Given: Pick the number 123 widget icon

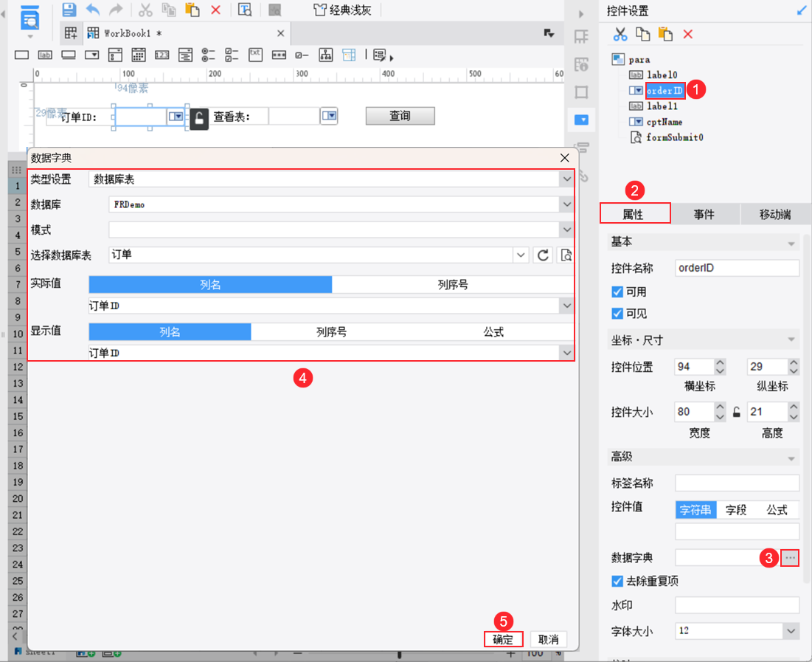Looking at the screenshot, I should point(162,55).
